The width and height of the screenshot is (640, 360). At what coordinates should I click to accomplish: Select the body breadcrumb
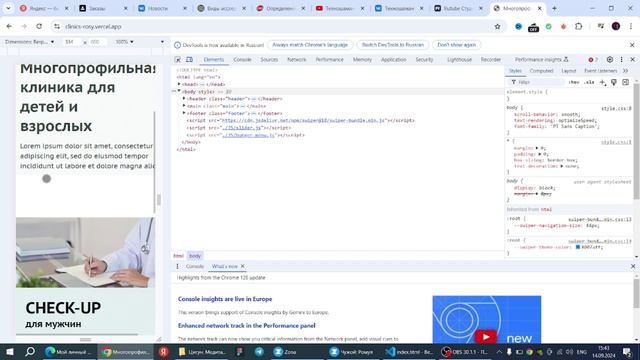tap(195, 256)
